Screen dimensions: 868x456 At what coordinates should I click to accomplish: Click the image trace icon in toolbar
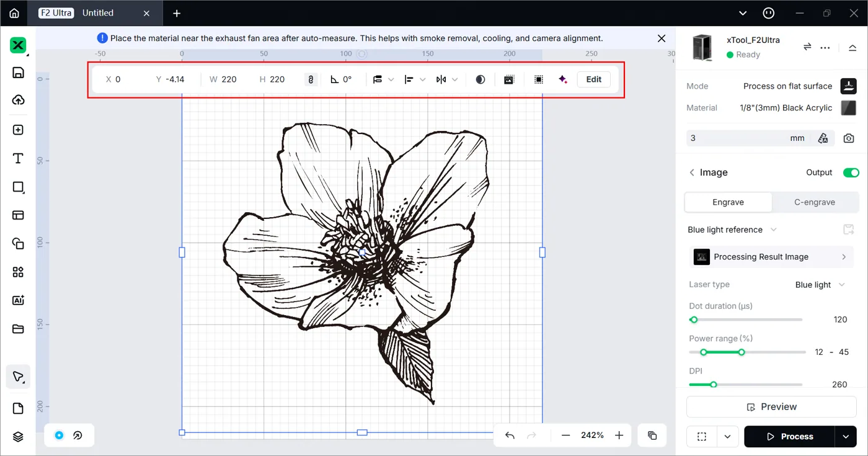point(509,79)
